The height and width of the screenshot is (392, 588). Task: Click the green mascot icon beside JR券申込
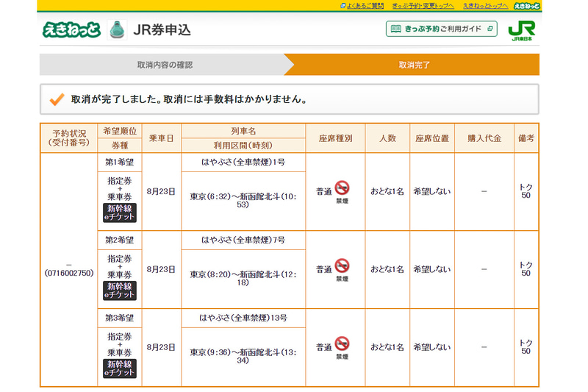117,29
